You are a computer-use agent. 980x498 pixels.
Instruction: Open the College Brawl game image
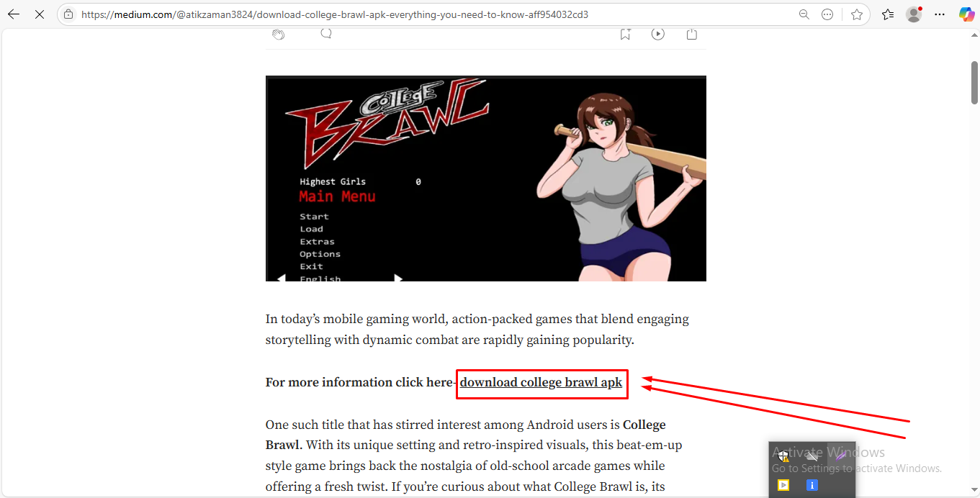486,178
